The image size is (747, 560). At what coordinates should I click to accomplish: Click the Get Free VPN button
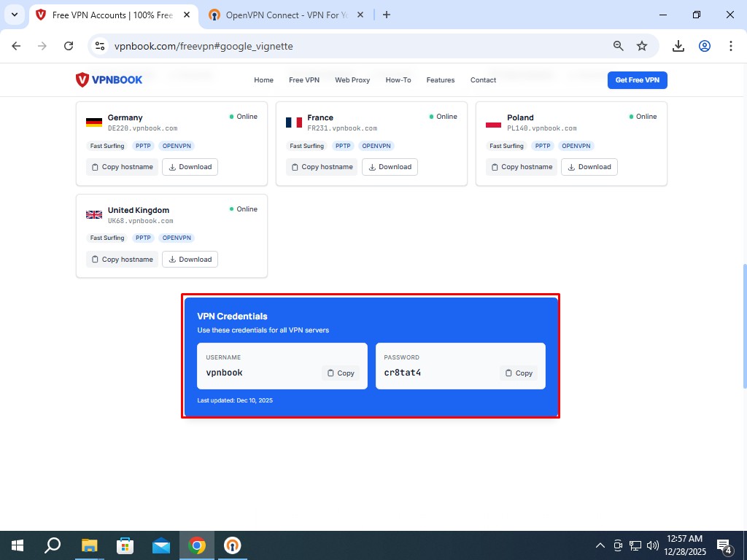(x=637, y=80)
